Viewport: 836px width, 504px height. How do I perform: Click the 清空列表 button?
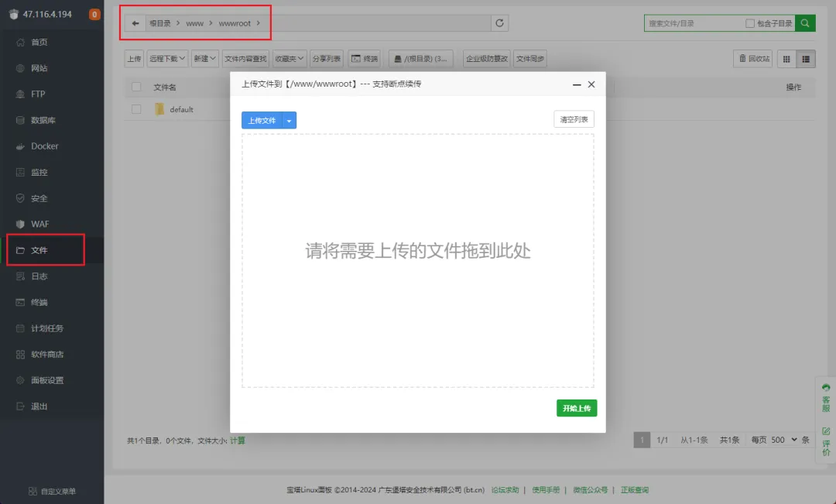click(x=574, y=119)
